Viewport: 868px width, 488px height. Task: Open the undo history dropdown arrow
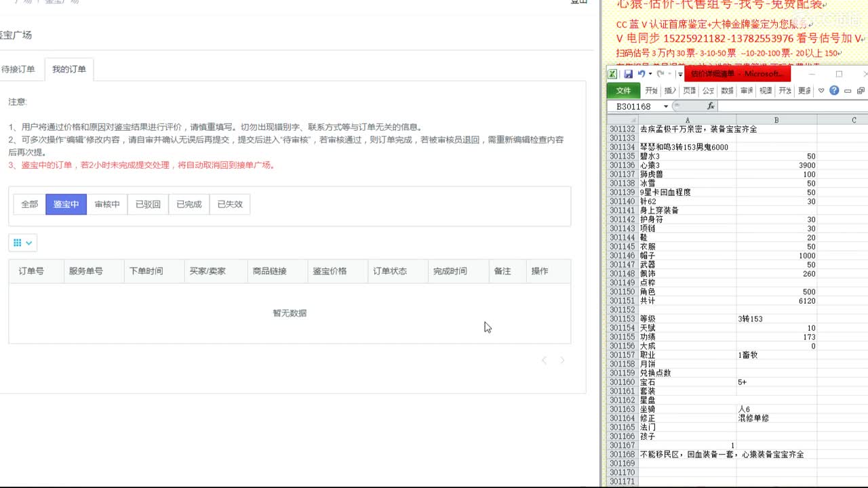650,74
